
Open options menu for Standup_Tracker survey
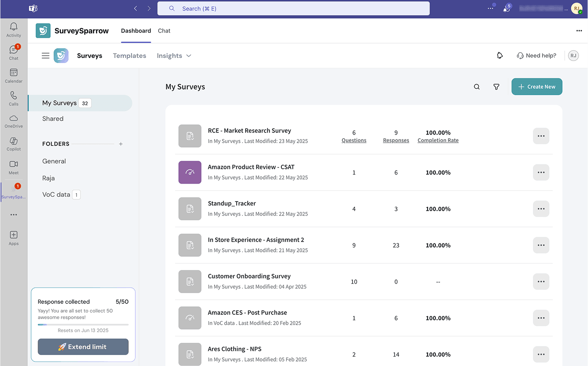(x=541, y=209)
